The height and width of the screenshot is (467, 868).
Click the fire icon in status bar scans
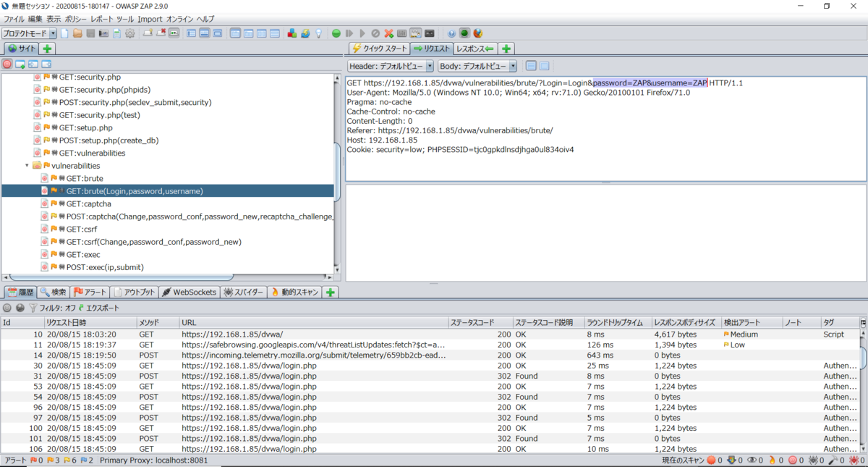pyautogui.click(x=771, y=460)
